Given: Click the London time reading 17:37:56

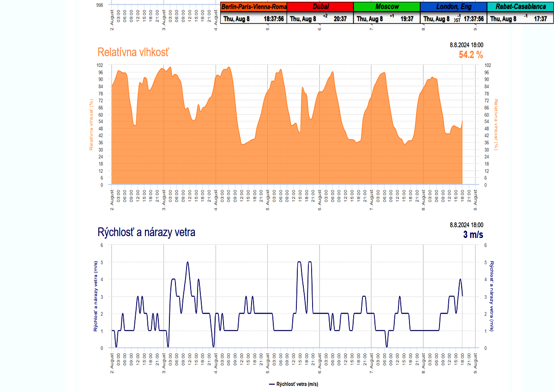Looking at the screenshot, I should pos(474,19).
